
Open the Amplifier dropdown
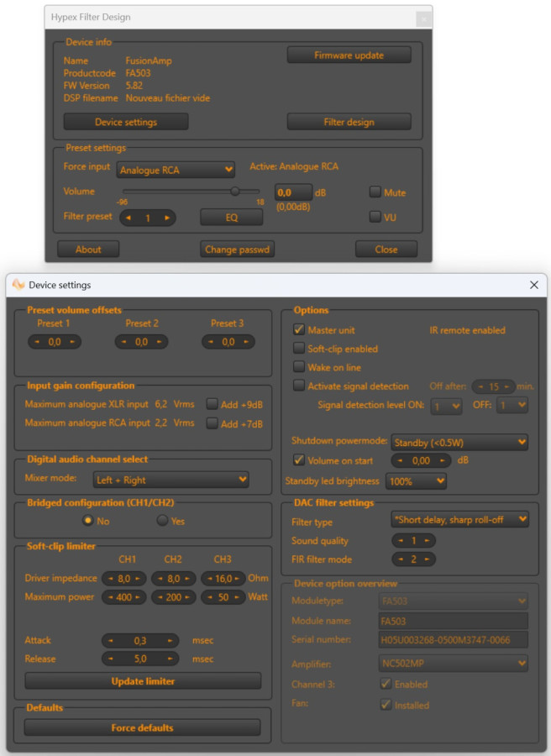tap(453, 663)
